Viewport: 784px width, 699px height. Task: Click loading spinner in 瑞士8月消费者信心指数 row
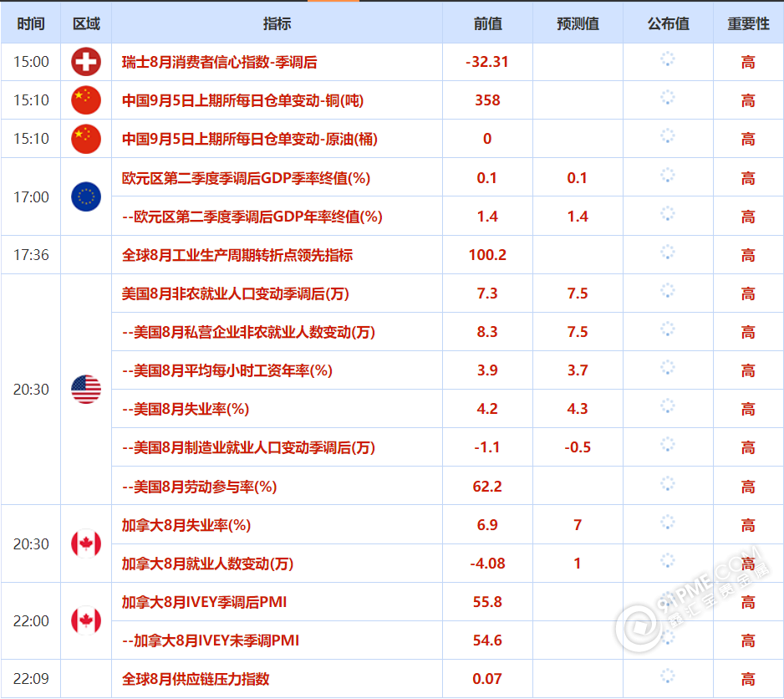[668, 59]
